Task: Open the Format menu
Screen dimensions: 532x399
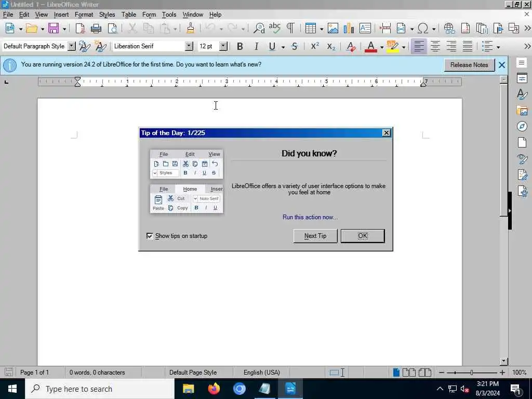Action: coord(84,15)
